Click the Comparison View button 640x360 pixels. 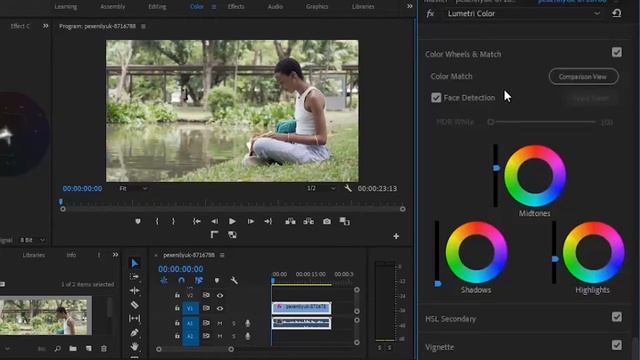(x=583, y=76)
